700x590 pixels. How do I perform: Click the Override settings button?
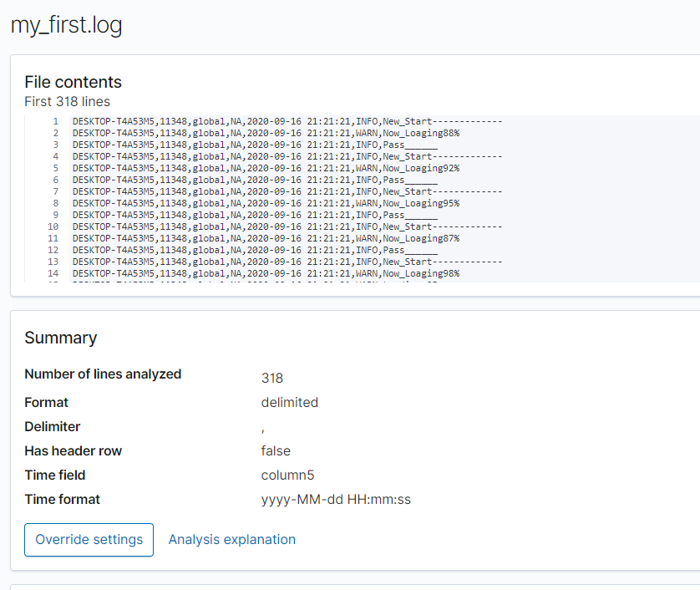[x=89, y=540]
